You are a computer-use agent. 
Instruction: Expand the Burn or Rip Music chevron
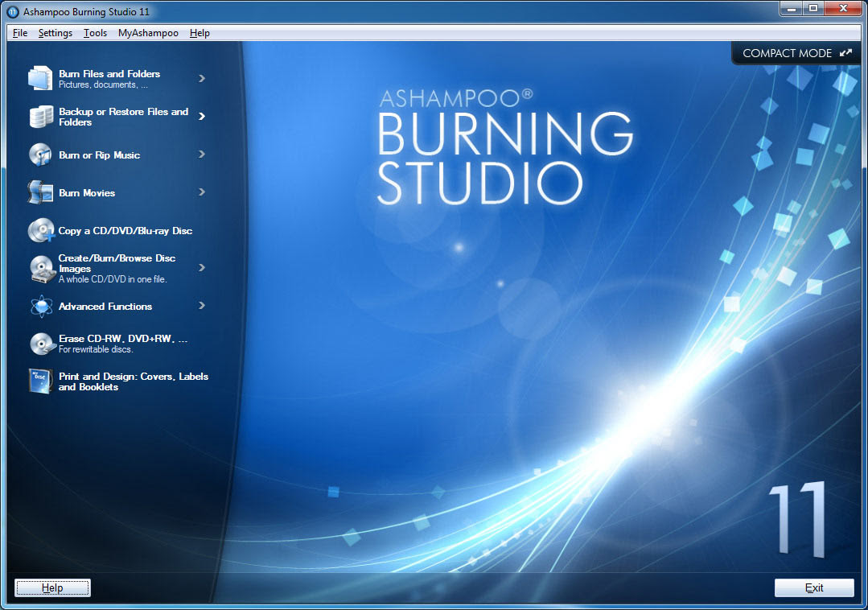tap(202, 155)
